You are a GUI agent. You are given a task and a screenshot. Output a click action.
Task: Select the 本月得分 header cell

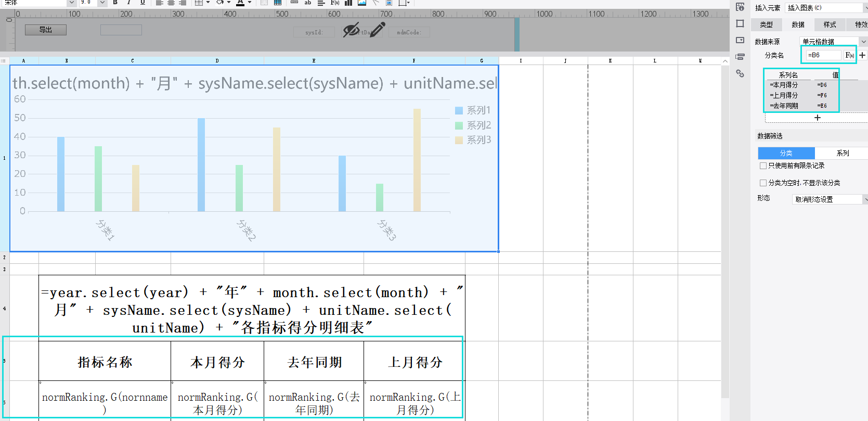(x=217, y=361)
